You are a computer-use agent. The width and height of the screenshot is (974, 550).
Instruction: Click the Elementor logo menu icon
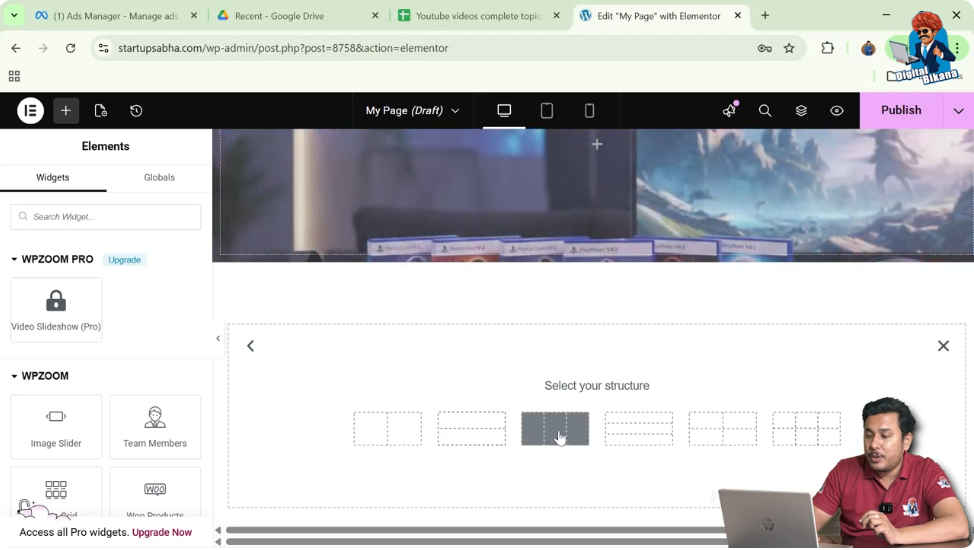(30, 111)
